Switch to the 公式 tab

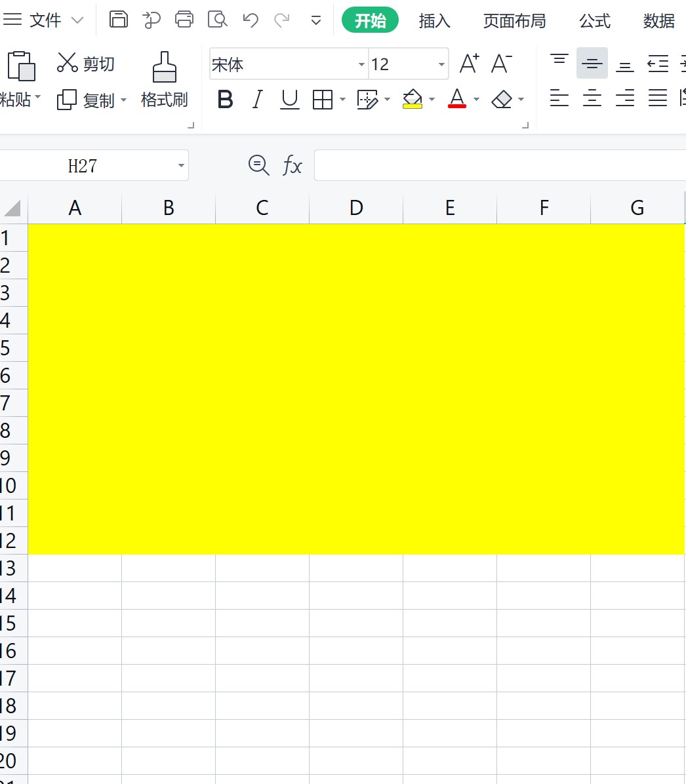[594, 20]
